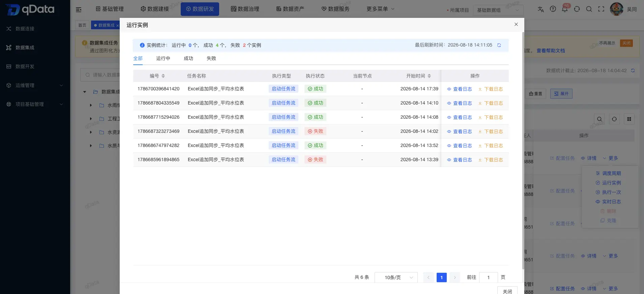Click the page jump number field

click(x=489, y=277)
